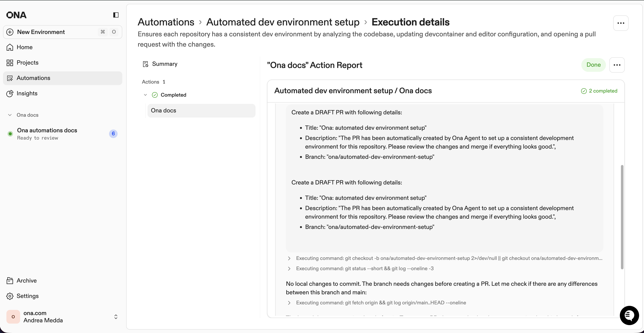Click the Done button
Image resolution: width=644 pixels, height=333 pixels.
pyautogui.click(x=594, y=65)
